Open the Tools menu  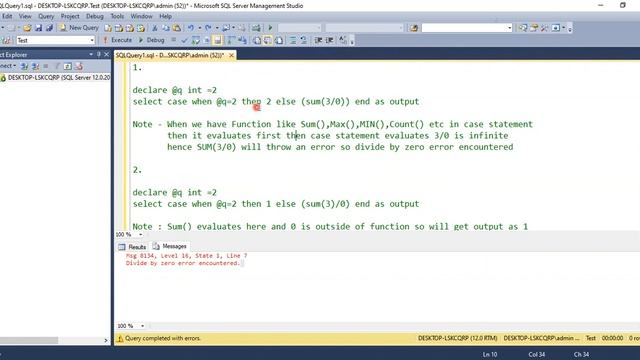tap(117, 16)
